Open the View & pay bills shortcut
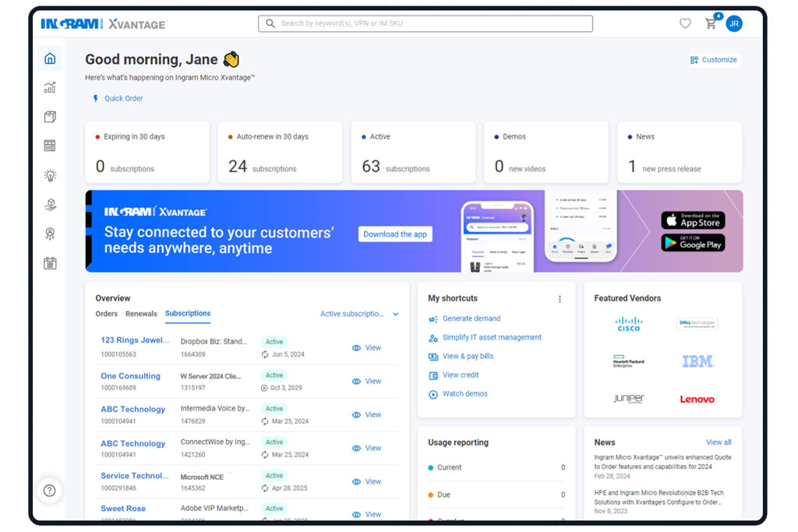798x532 pixels. 468,356
